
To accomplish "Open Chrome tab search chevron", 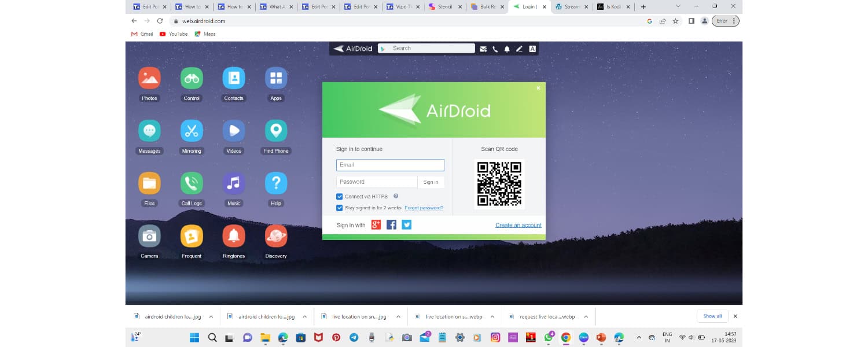I will tap(678, 6).
